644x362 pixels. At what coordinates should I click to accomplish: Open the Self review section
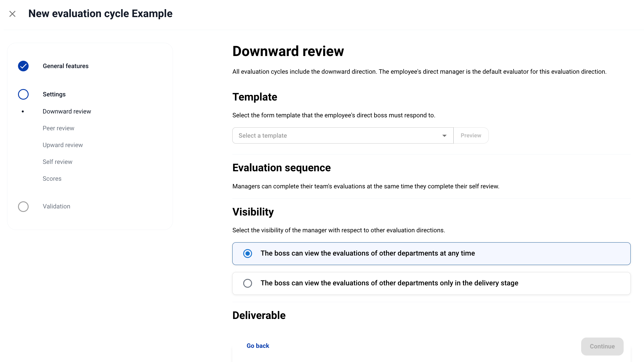point(57,162)
